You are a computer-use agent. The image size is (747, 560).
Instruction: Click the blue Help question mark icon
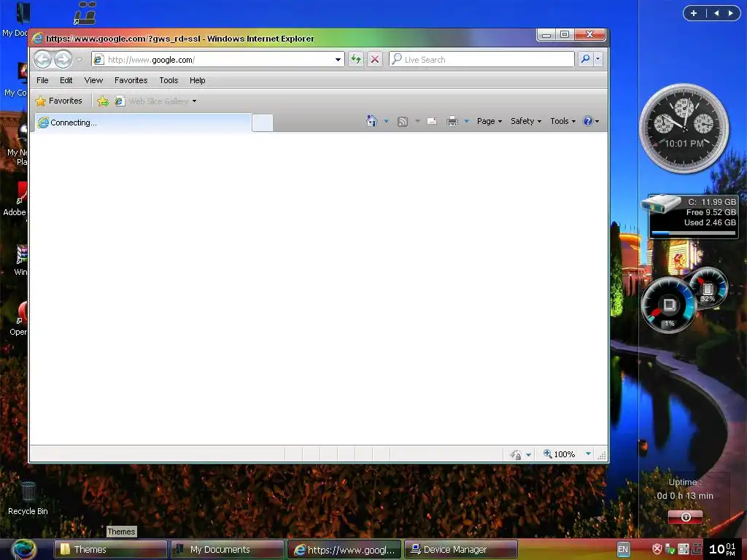(x=588, y=121)
